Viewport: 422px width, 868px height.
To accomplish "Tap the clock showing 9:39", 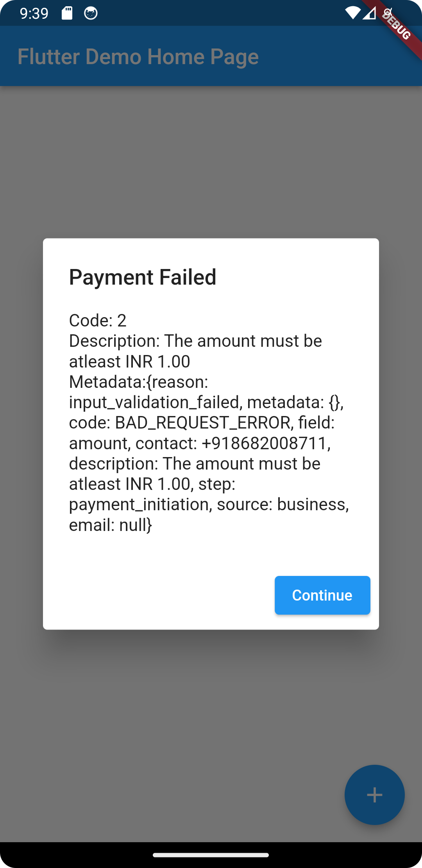I will (34, 13).
